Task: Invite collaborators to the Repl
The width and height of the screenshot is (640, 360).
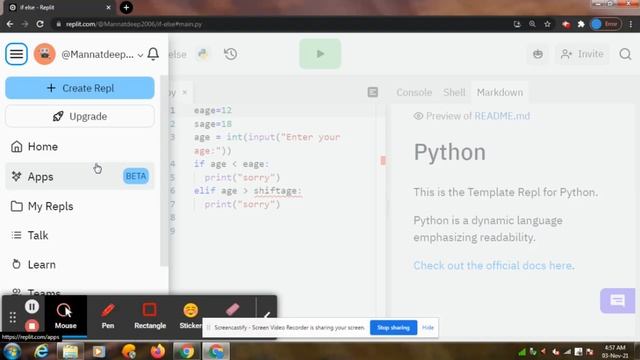Action: (x=582, y=54)
